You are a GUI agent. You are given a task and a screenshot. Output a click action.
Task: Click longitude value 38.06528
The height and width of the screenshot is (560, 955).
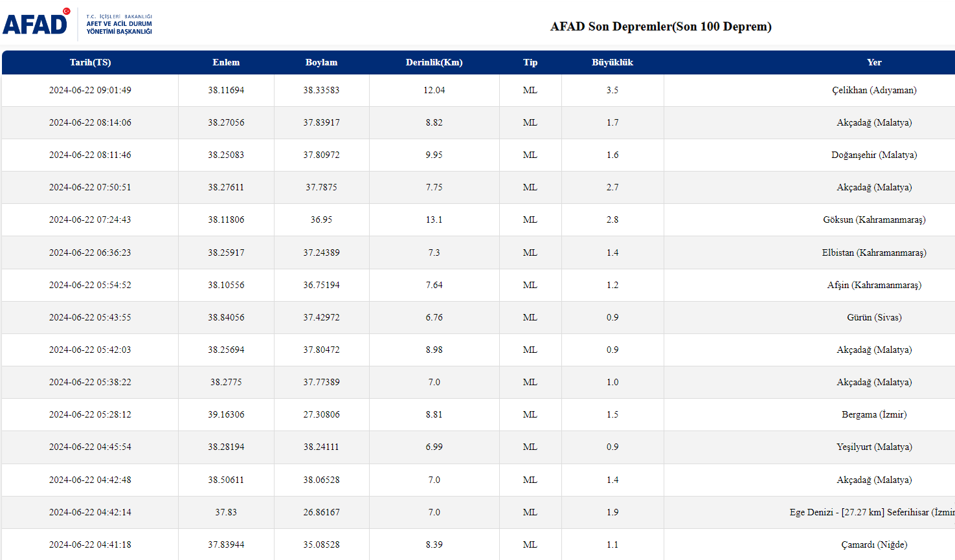(x=321, y=480)
